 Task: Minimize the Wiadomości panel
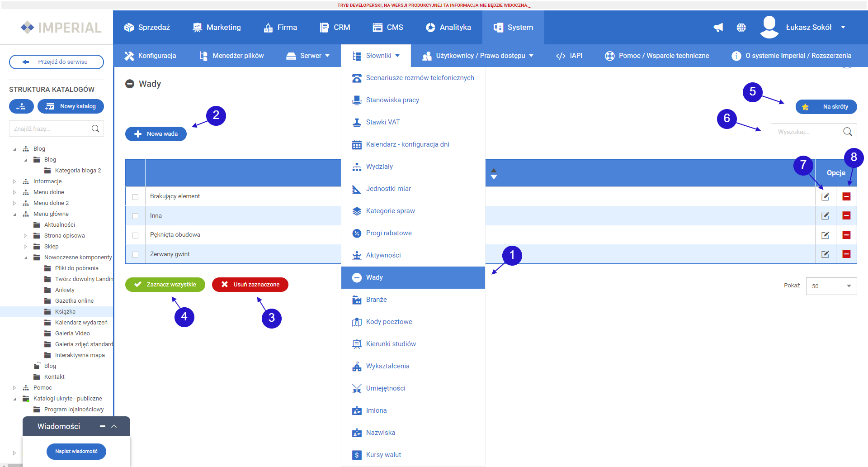pos(103,426)
